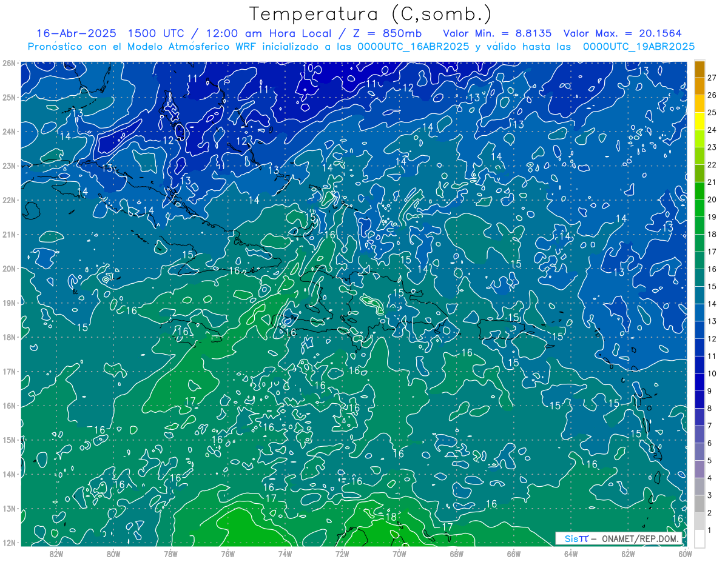Click the 70W longitude axis label

click(x=399, y=554)
